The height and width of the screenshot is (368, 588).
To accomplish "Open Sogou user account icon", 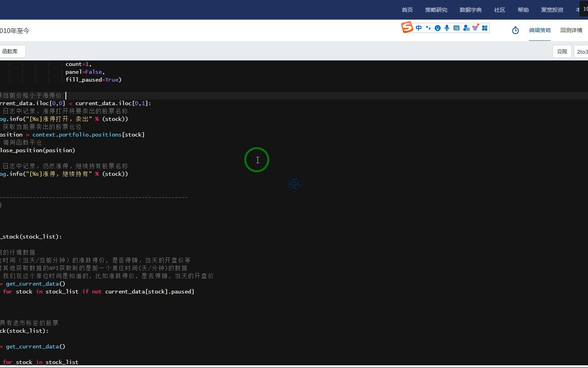I will [x=466, y=28].
